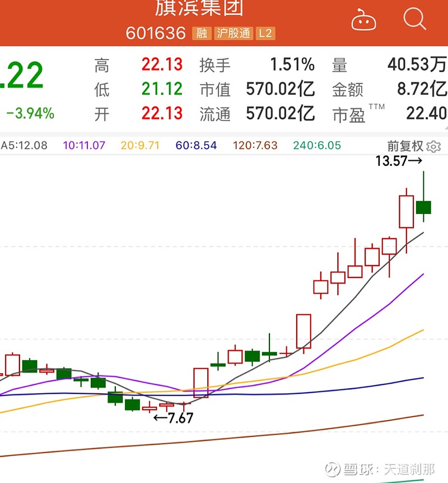
Task: Tap high price 22.13 next to 高
Action: click(162, 64)
